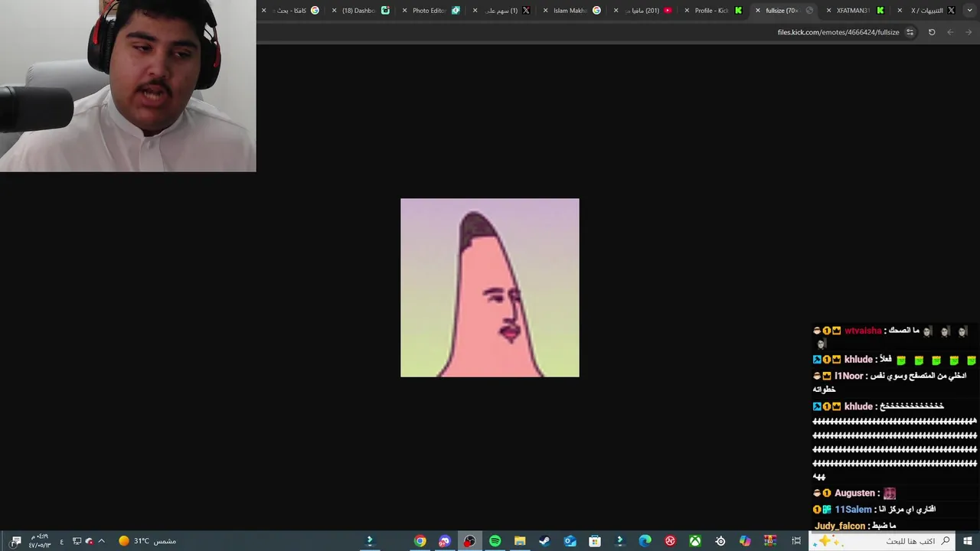
Task: Open site information icon beside the URL
Action: coord(910,32)
